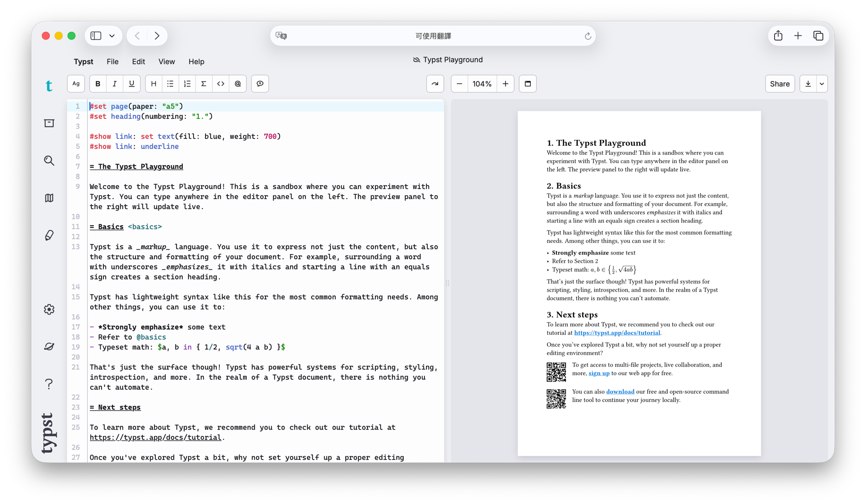
Task: Open a new browser tab
Action: pos(798,36)
